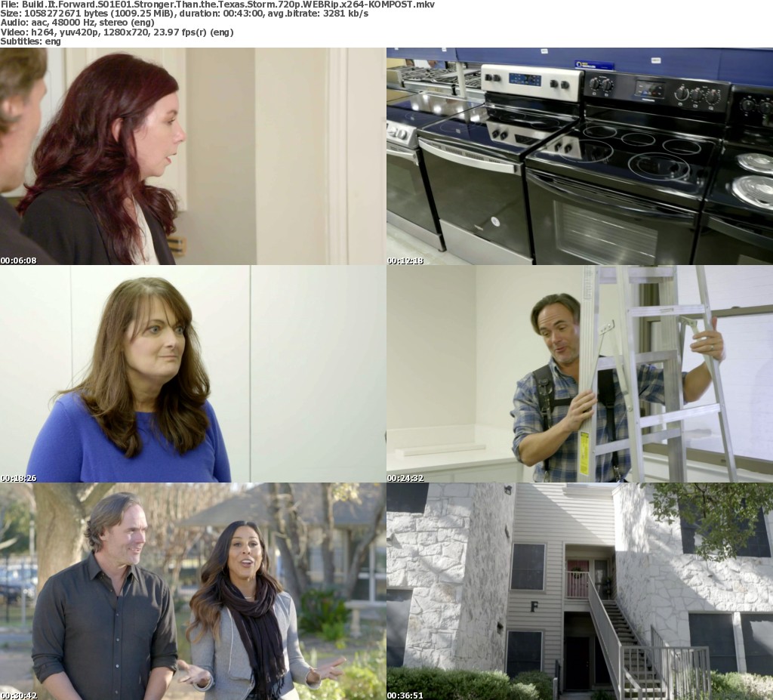Click the letter F on the building
Image resolution: width=773 pixels, height=700 pixels.
point(534,606)
